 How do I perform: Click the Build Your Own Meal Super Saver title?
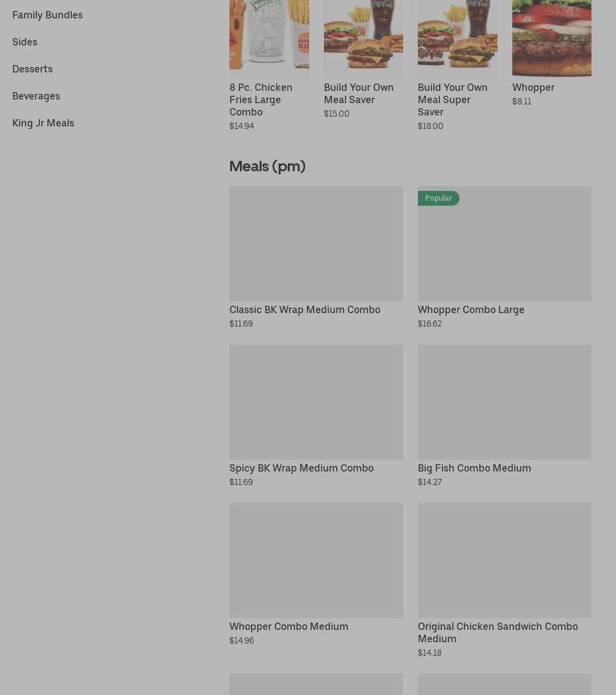(x=453, y=99)
